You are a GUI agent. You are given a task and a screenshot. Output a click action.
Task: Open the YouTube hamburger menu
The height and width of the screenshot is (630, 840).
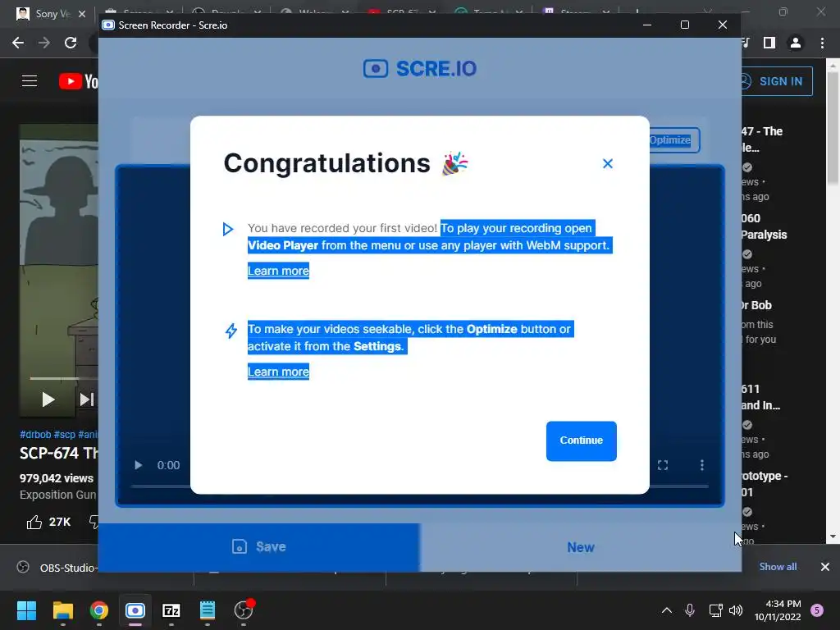[30, 81]
